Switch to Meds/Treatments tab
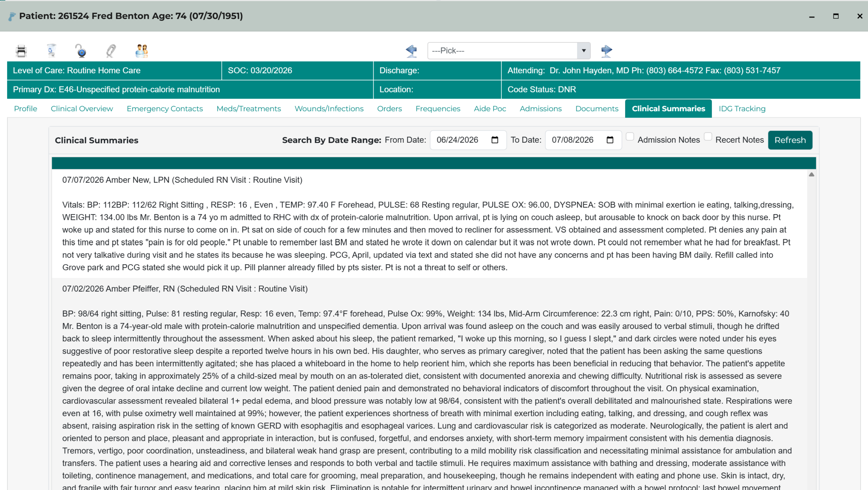Image resolution: width=868 pixels, height=490 pixels. click(249, 109)
